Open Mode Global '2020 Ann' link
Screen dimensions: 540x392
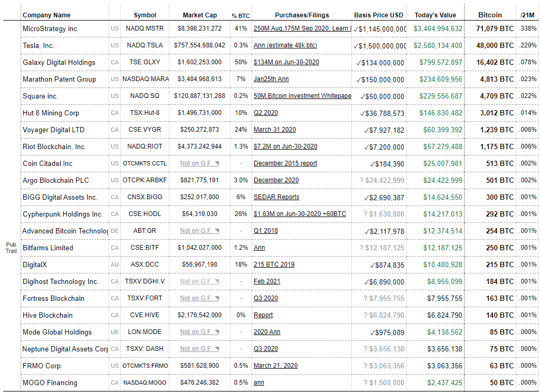[266, 332]
